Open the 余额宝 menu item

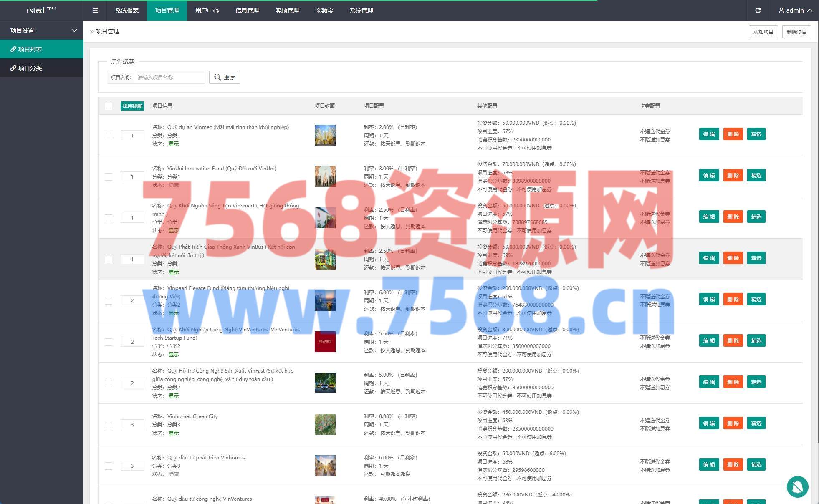click(x=324, y=10)
